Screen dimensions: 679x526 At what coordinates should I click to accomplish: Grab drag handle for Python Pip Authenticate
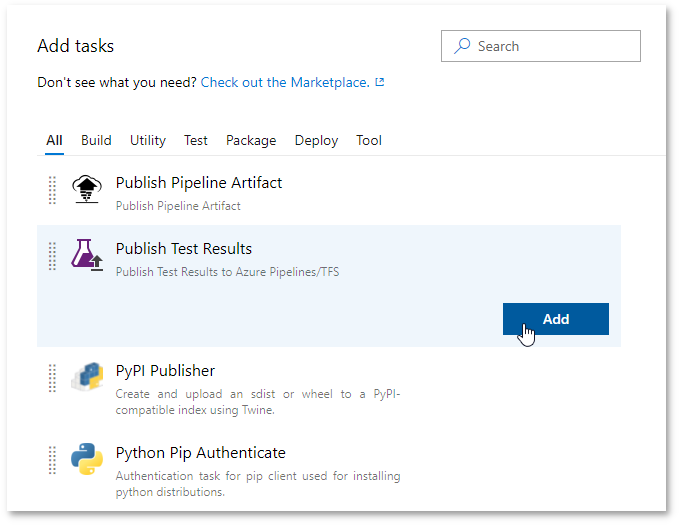click(52, 460)
